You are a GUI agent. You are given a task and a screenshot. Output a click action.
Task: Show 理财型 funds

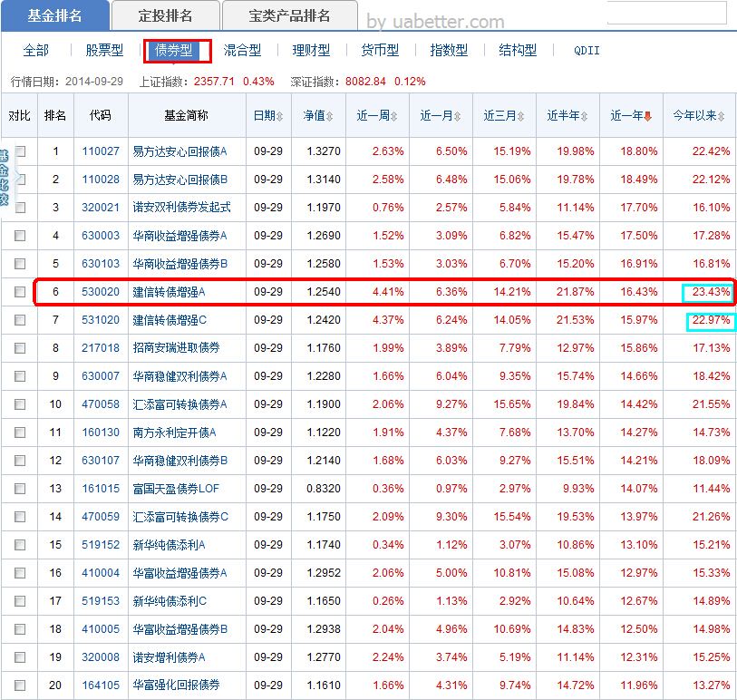[x=311, y=50]
